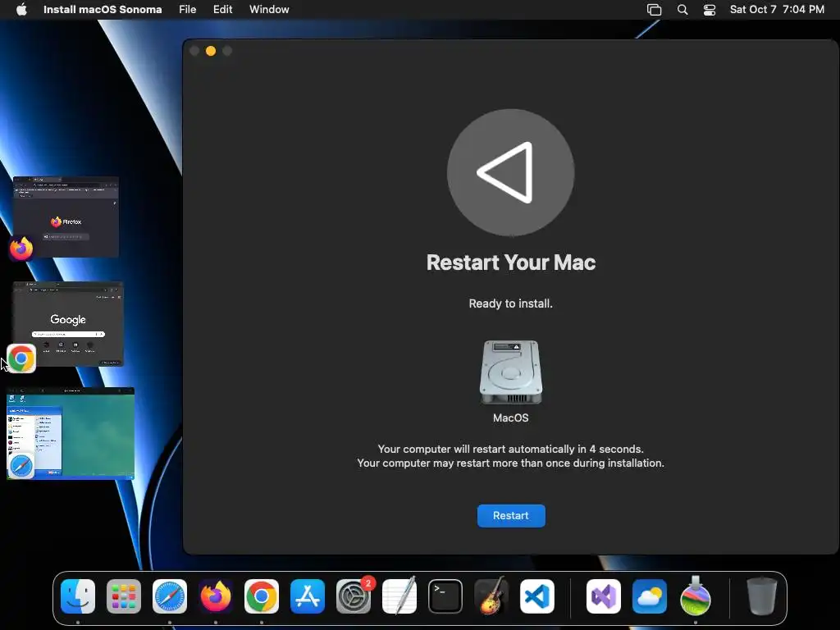Viewport: 840px width, 630px height.
Task: Click the restart automatically countdown text
Action: (x=510, y=449)
